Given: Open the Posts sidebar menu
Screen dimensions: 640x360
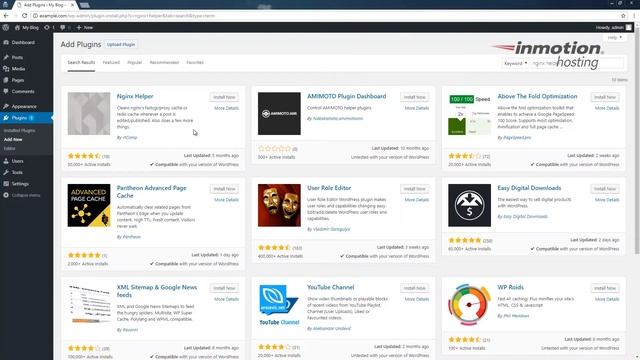Looking at the screenshot, I should tap(17, 58).
